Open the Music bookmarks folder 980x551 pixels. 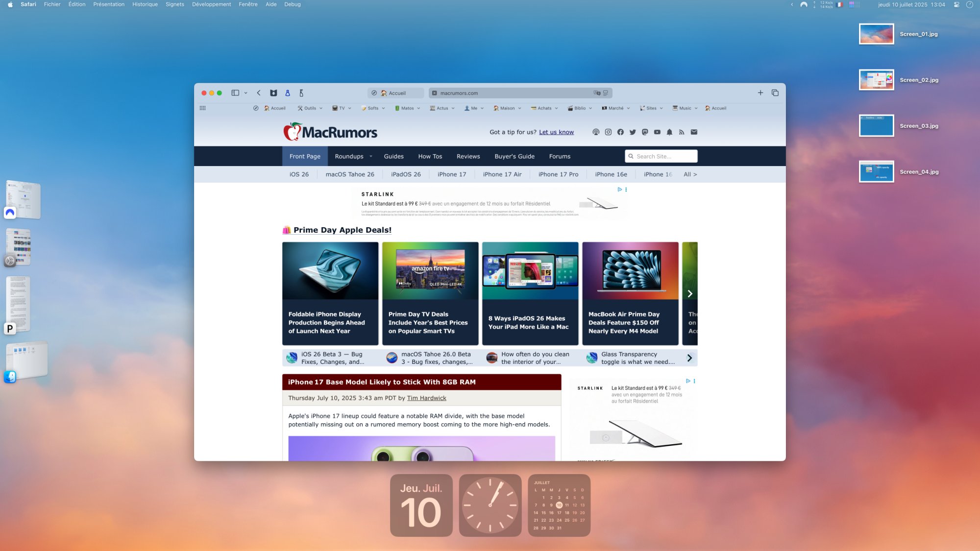coord(685,108)
